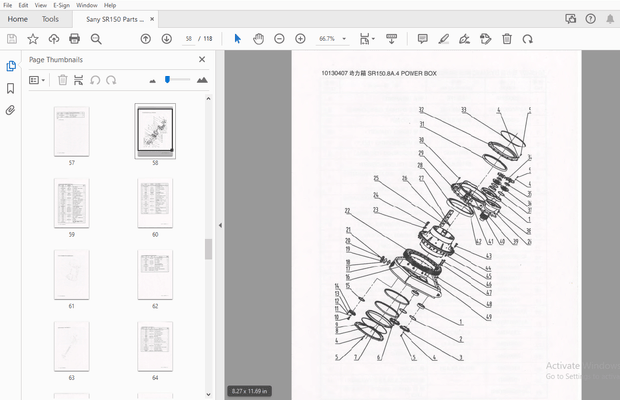
Task: Select page 64 thumbnail
Action: coord(155,346)
